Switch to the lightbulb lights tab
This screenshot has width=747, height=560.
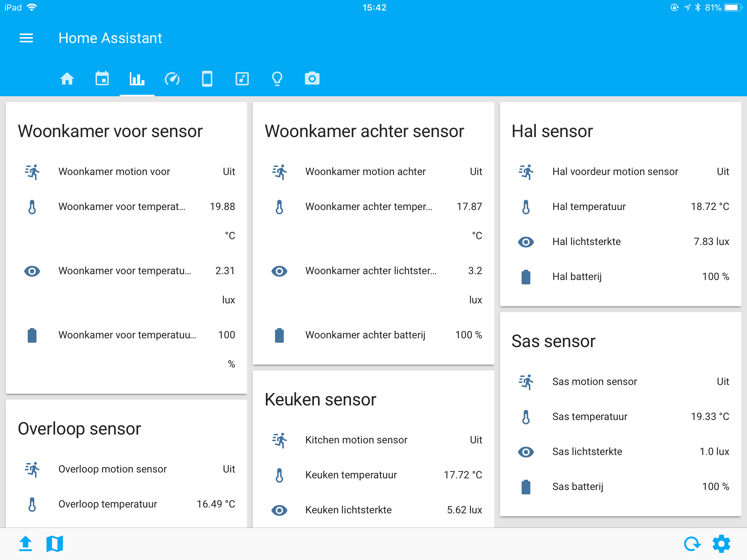(277, 79)
